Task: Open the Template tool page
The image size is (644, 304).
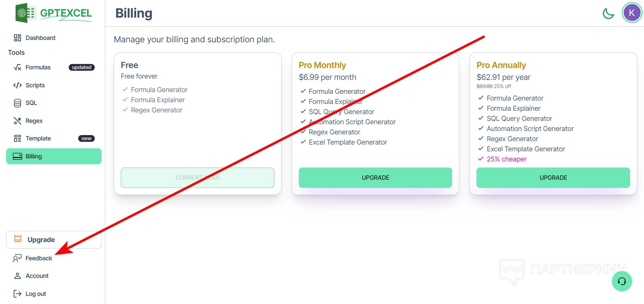Action: [38, 138]
